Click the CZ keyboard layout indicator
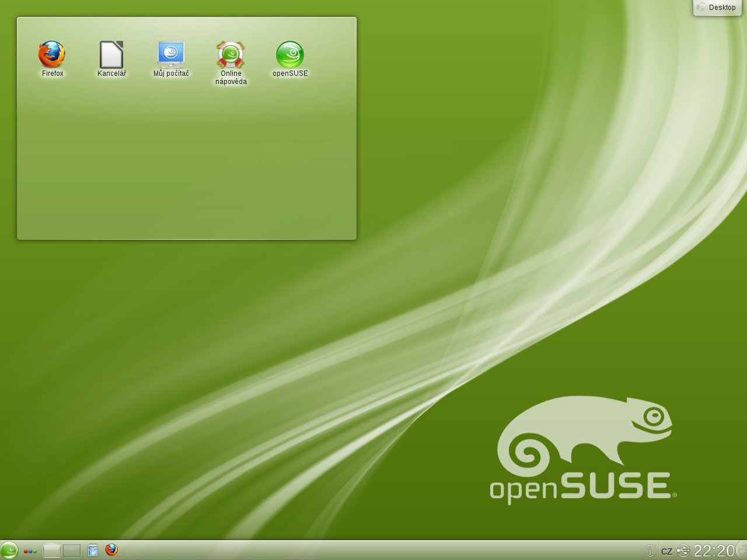Screen dimensions: 747x560 (x=666, y=551)
